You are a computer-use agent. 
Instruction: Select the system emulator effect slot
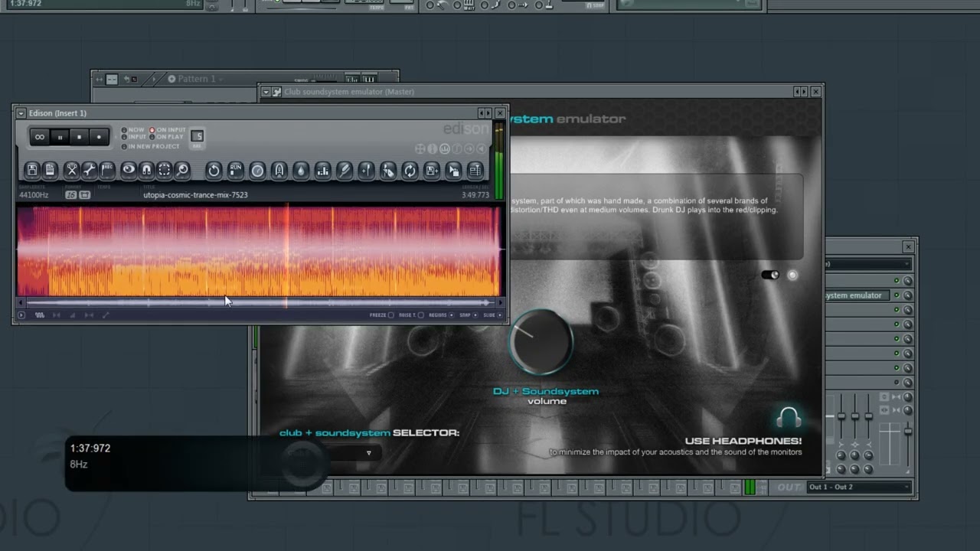[857, 295]
